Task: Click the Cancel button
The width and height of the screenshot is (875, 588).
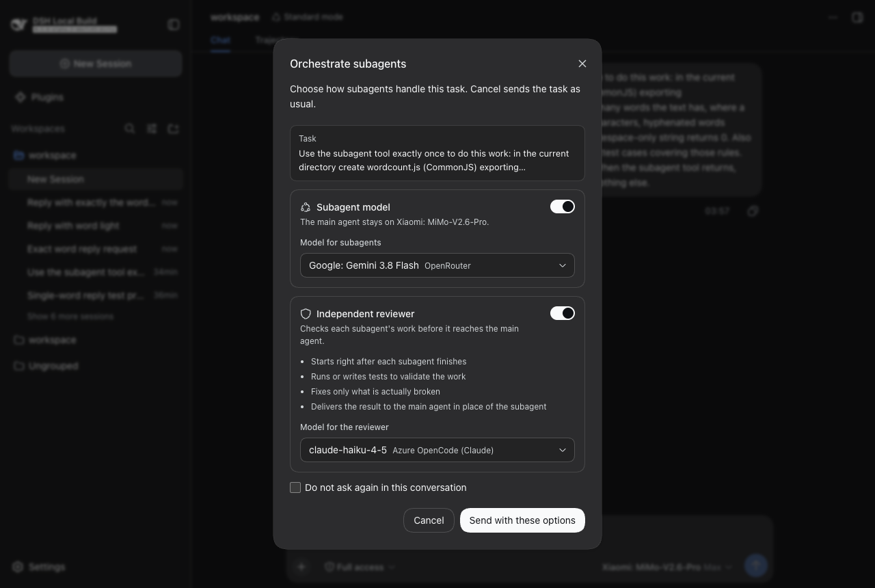Action: tap(429, 520)
